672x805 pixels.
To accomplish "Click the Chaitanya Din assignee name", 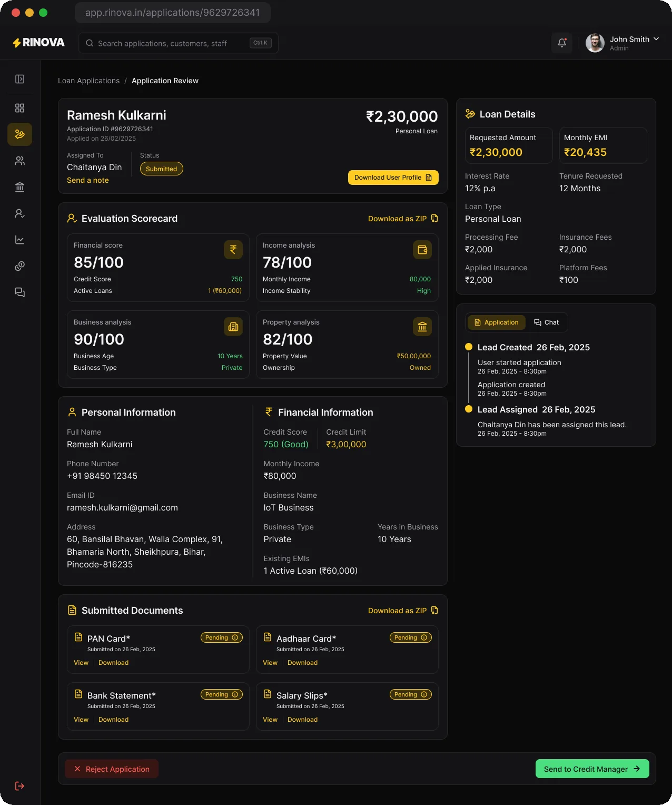I will point(94,167).
